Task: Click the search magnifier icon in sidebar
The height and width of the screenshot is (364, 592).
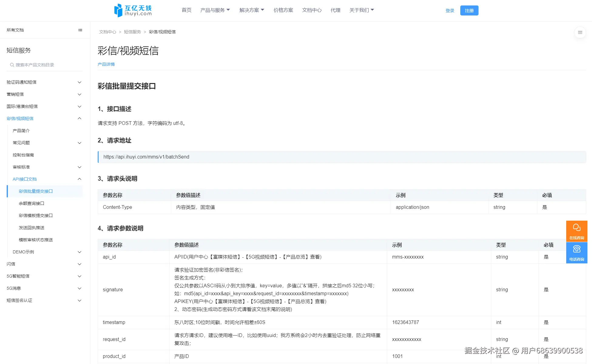Action: (x=12, y=65)
